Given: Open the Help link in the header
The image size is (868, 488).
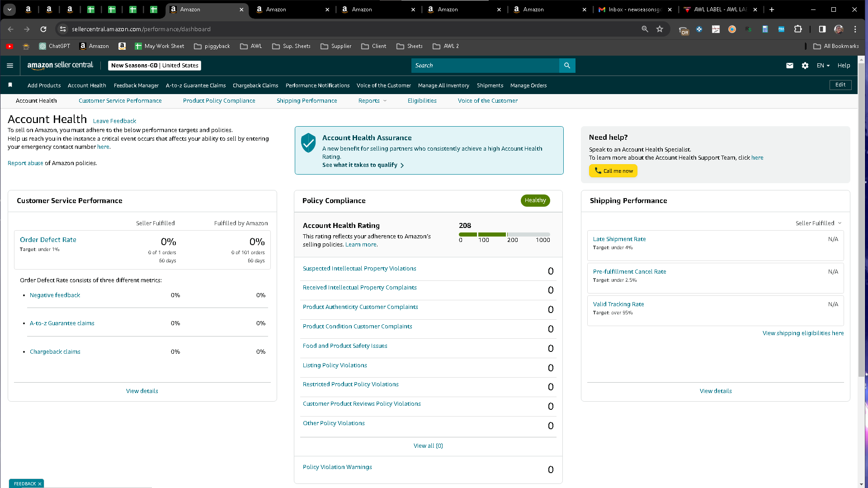Looking at the screenshot, I should (844, 66).
